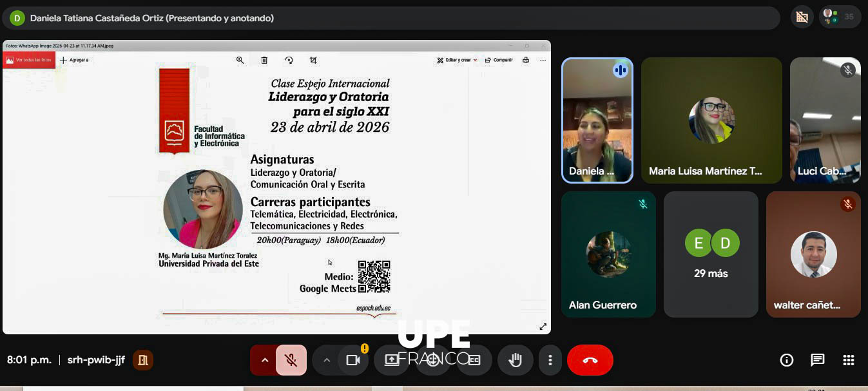The height and width of the screenshot is (391, 868).
Task: Rotate the WhatsApp image
Action: pyautogui.click(x=288, y=59)
